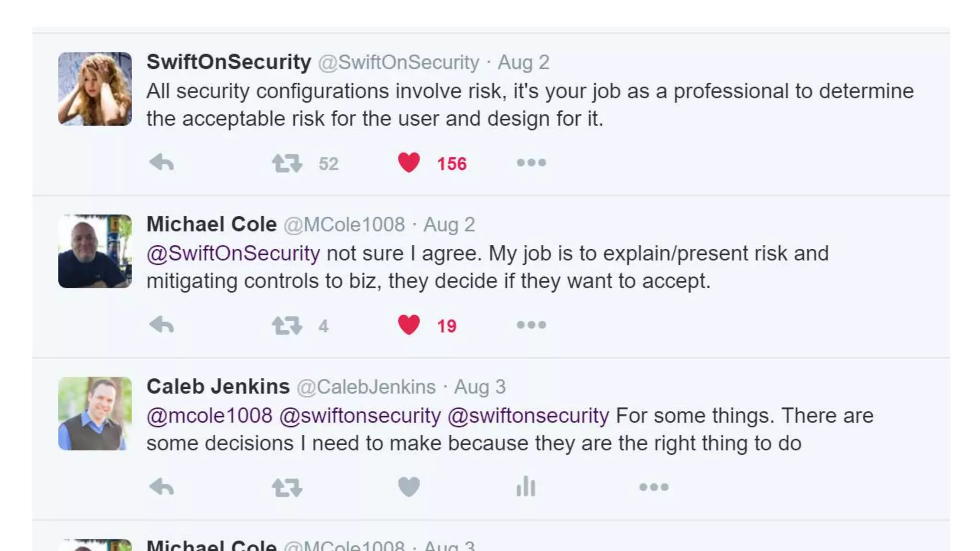Reply to Michael Cole's Aug 2 tweet
Image resolution: width=980 pixels, height=551 pixels.
coord(162,325)
